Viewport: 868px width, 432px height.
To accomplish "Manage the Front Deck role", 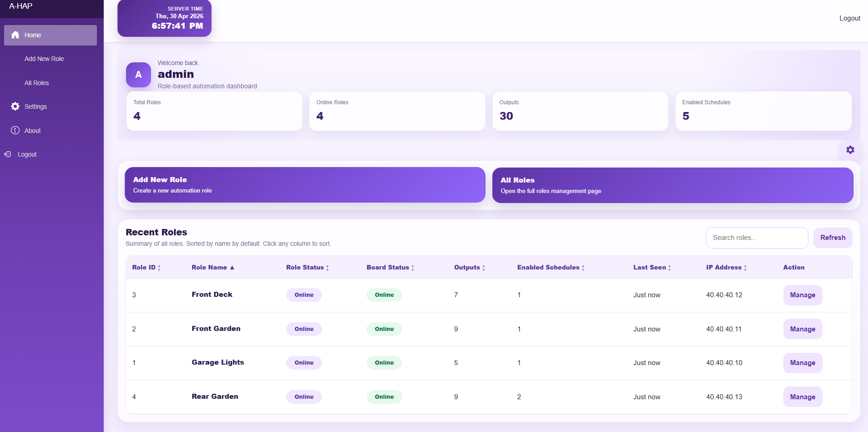I will (x=802, y=295).
